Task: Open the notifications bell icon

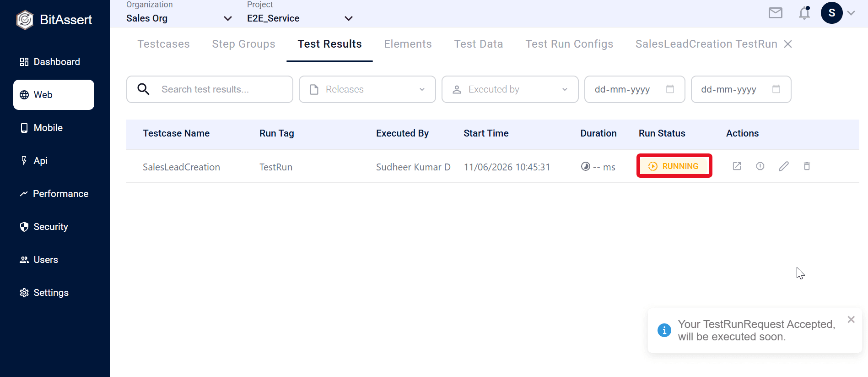Action: point(804,13)
